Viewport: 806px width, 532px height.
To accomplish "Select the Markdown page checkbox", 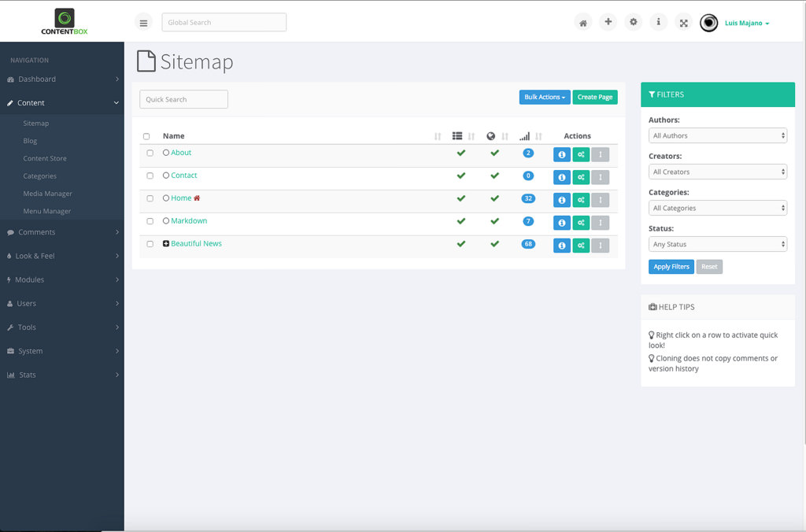I will point(150,221).
